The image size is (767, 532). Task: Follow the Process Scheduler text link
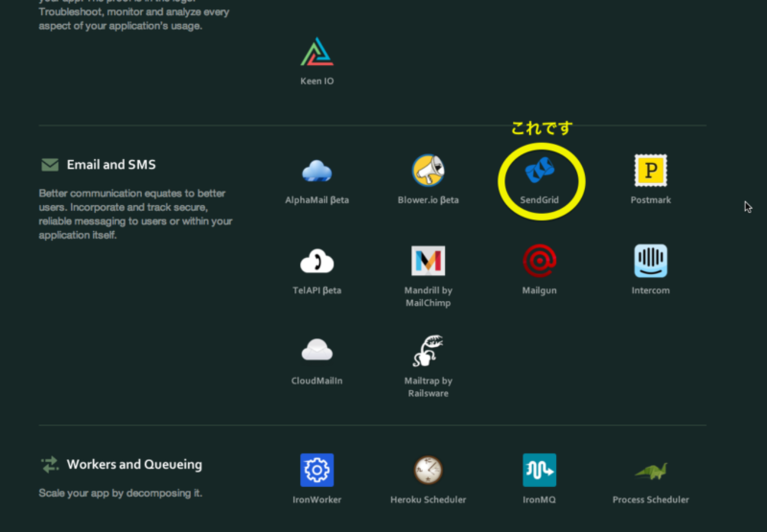point(650,500)
